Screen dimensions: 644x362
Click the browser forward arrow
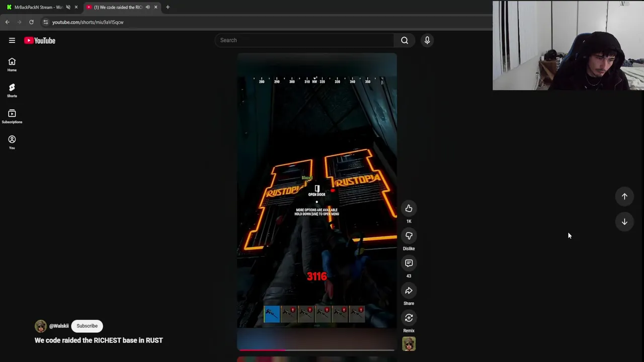[x=19, y=22]
